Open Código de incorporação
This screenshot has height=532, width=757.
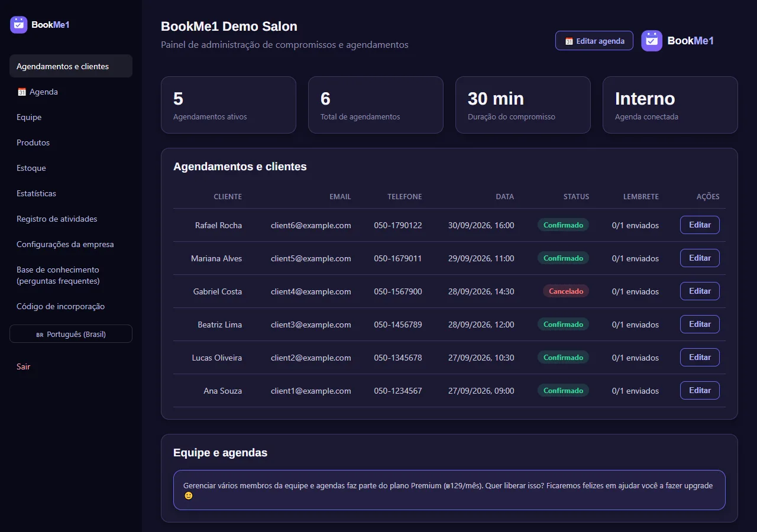click(71, 306)
